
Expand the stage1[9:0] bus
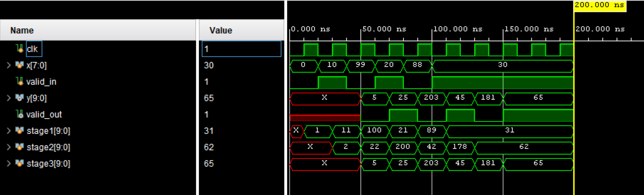click(x=9, y=131)
